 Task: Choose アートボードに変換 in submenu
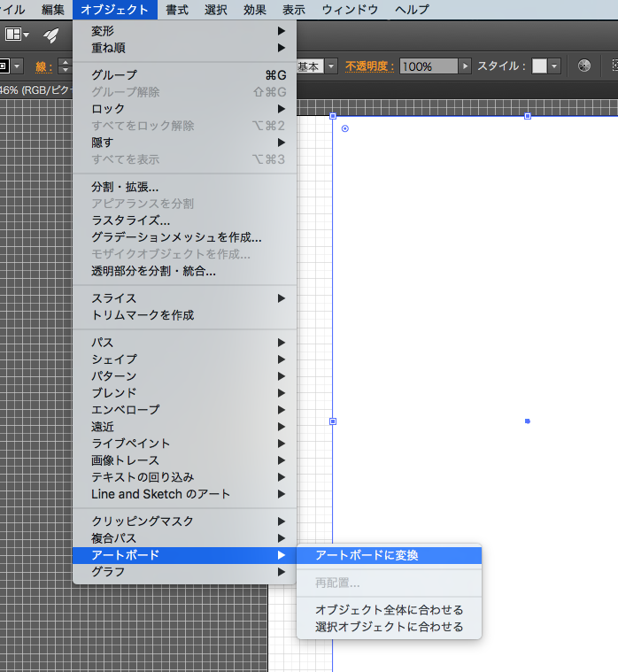pyautogui.click(x=390, y=555)
